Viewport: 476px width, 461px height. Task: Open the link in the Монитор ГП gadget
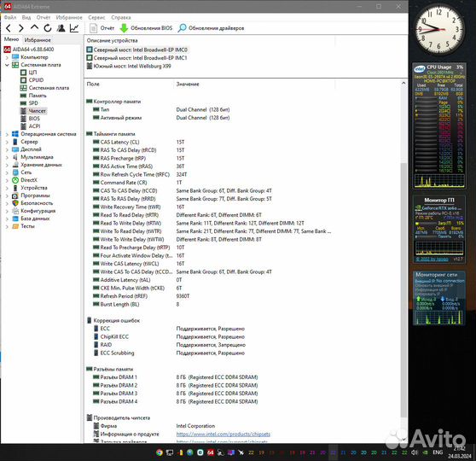click(432, 259)
